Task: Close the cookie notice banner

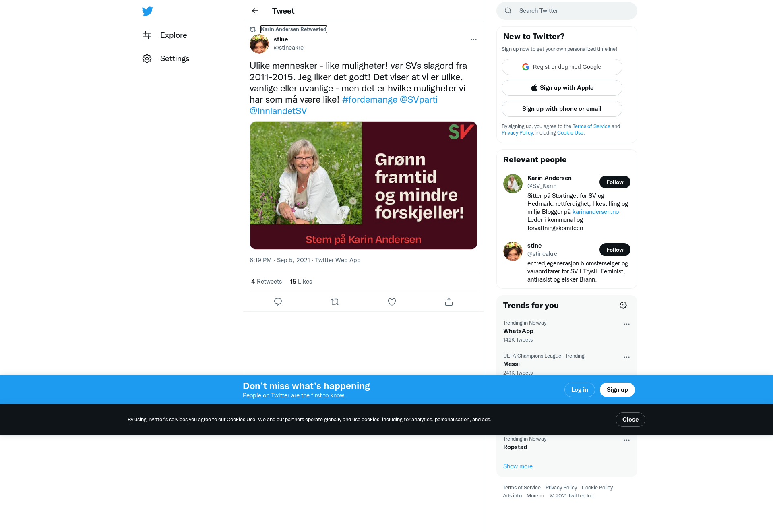Action: tap(630, 420)
